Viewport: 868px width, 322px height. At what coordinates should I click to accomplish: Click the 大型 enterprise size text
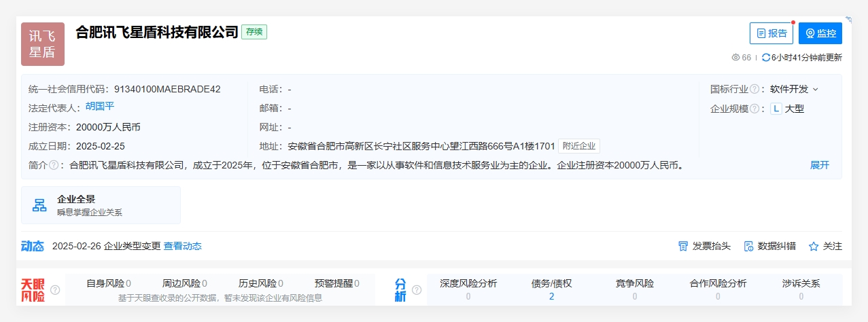[795, 109]
